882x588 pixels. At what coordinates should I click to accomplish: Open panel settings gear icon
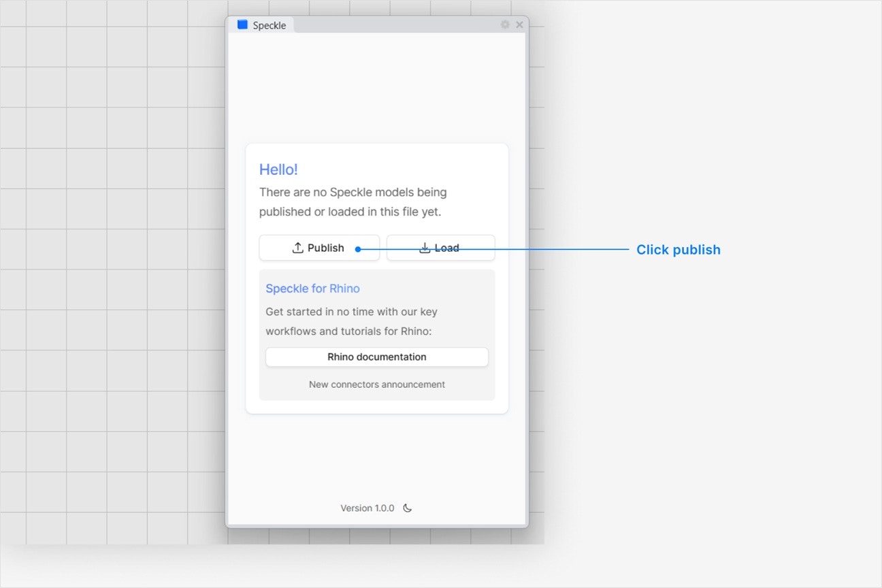point(505,24)
